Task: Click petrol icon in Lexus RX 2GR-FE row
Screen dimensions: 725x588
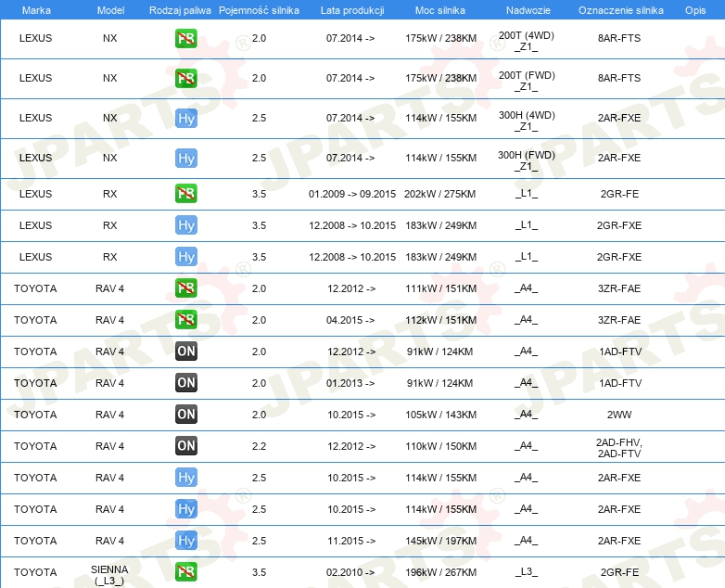Action: click(186, 194)
